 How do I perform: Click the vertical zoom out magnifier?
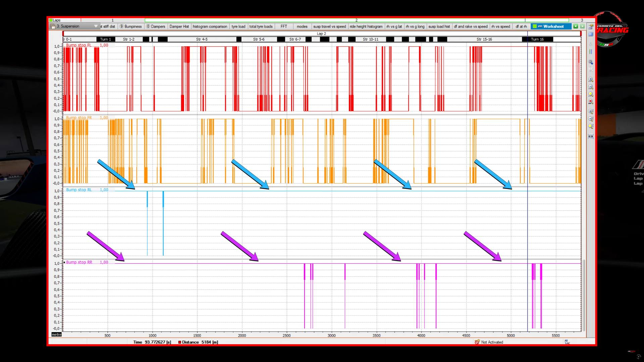591,119
